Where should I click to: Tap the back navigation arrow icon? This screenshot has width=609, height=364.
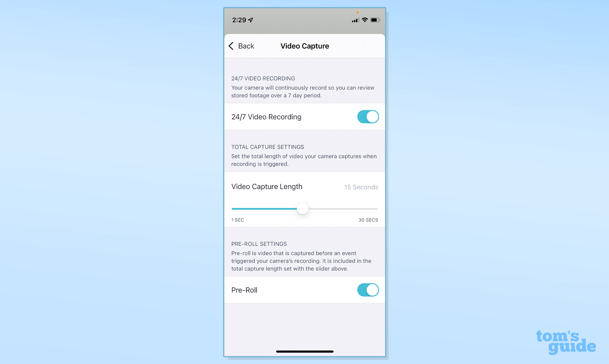pyautogui.click(x=232, y=46)
